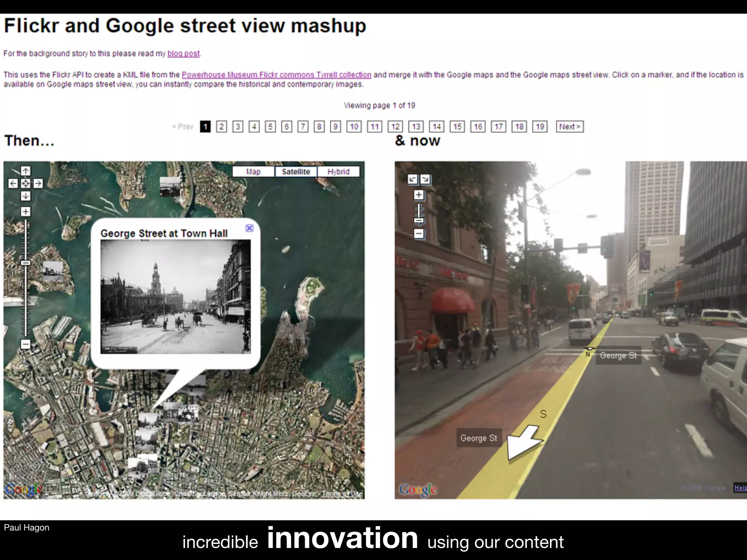Go to page 11
The height and width of the screenshot is (560, 747).
click(x=375, y=127)
